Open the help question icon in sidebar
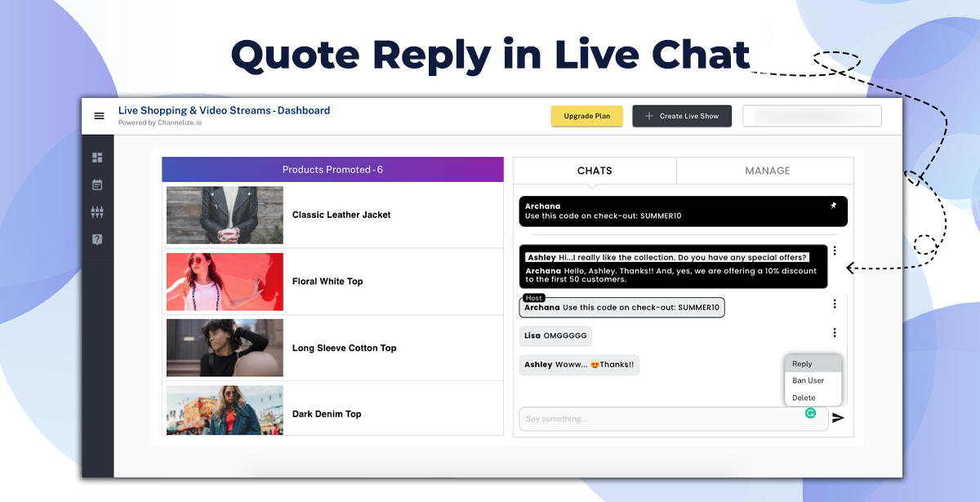Image resolution: width=980 pixels, height=502 pixels. [98, 239]
